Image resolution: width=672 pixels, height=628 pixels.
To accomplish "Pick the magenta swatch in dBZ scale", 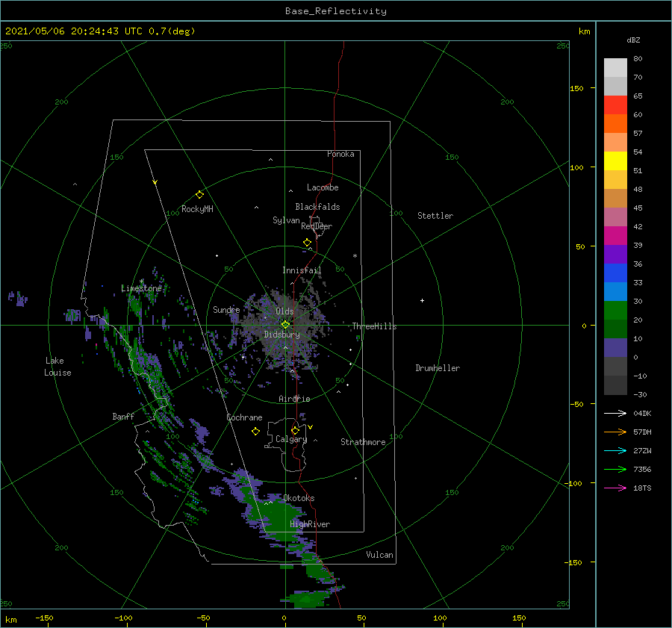I will [615, 236].
